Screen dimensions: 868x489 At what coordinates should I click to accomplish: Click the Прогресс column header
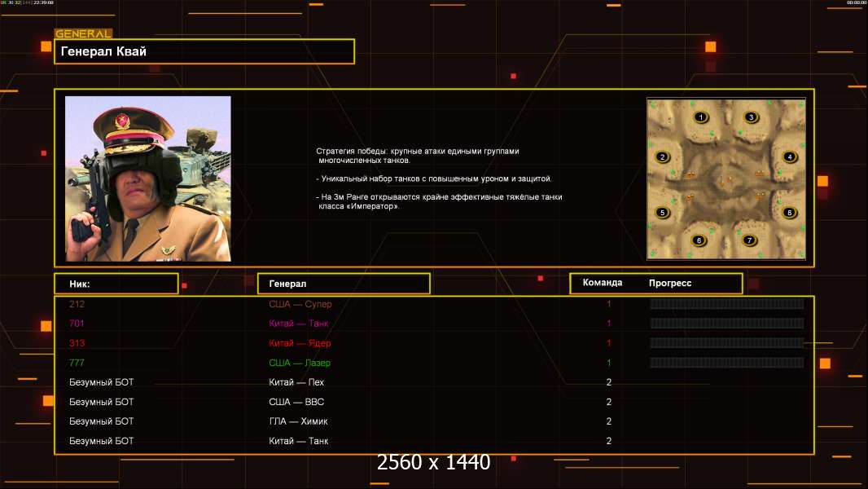670,283
